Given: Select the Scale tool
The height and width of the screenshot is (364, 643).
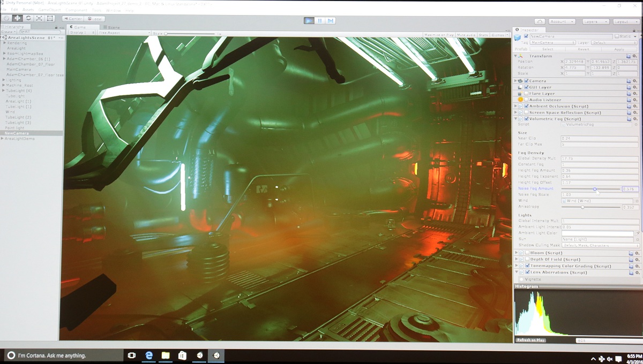Looking at the screenshot, I should (39, 18).
